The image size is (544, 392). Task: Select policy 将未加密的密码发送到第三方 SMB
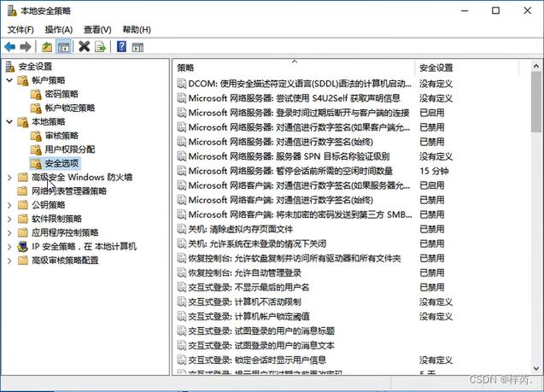click(300, 214)
